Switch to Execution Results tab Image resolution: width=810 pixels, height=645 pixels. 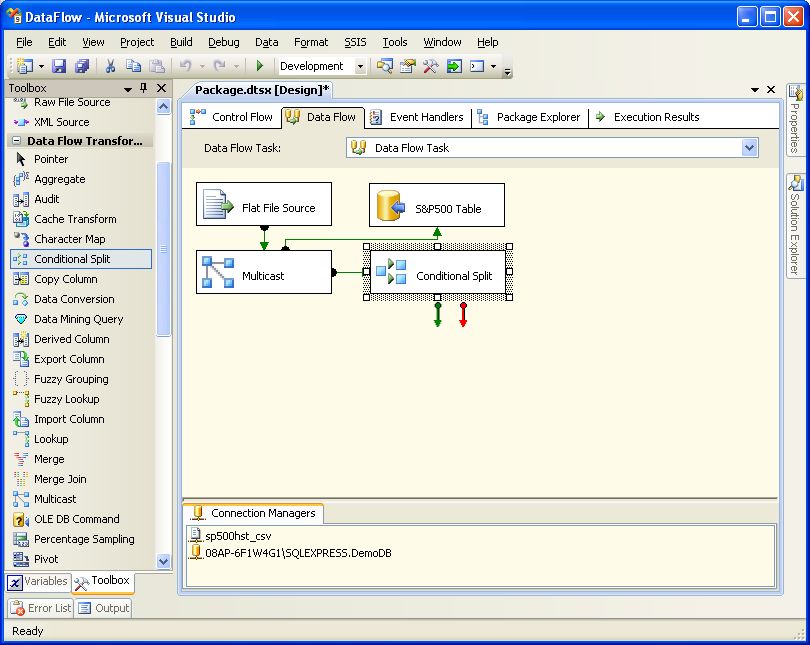648,117
